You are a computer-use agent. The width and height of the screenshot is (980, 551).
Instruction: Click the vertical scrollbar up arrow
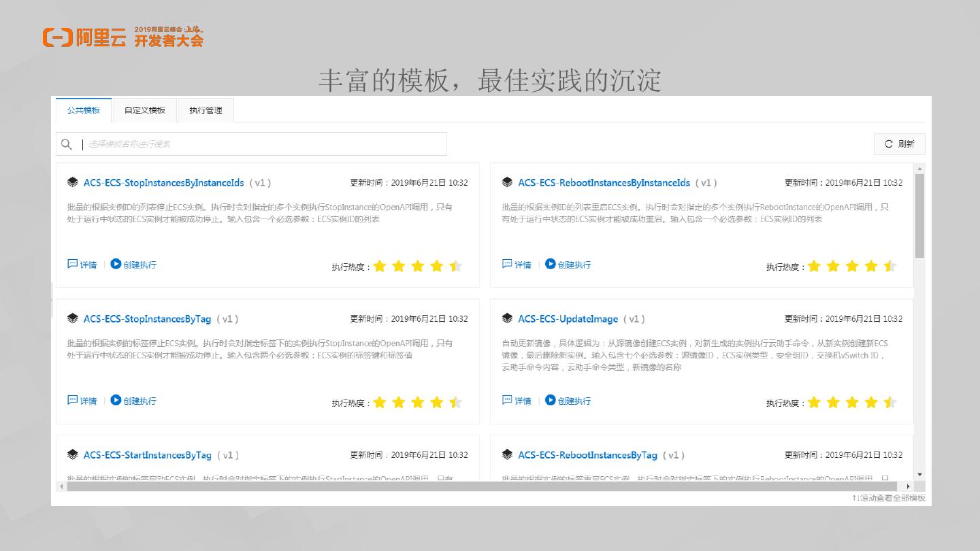(919, 169)
